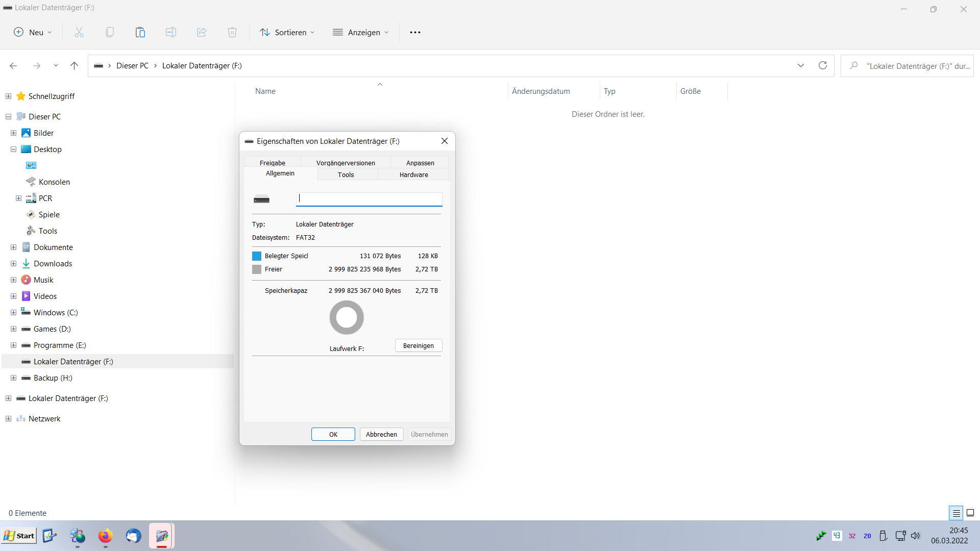The image size is (980, 551).
Task: Click Dieser PC in address breadcrumb
Action: pos(132,66)
